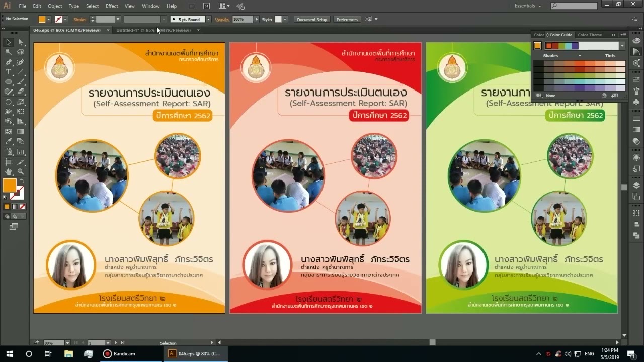Open the Essentials workspace switcher
This screenshot has width=644, height=362.
[x=527, y=6]
